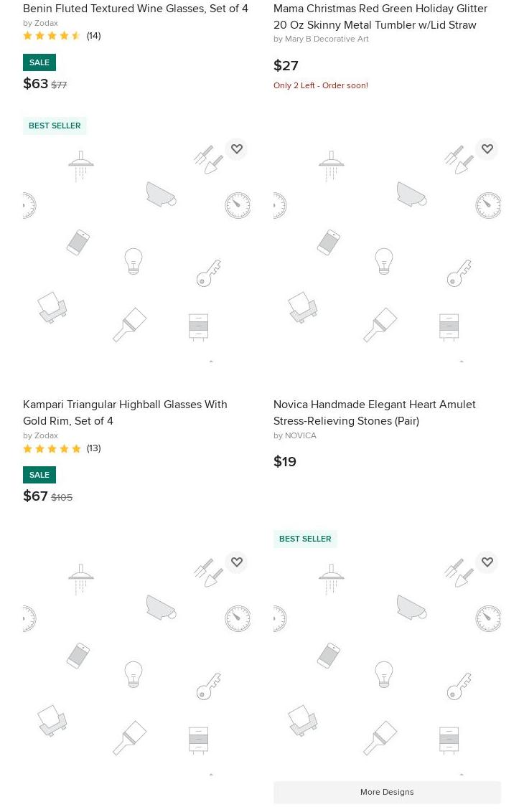Click BEST SELLER badge above Kampari glasses
This screenshot has width=524, height=812.
(55, 126)
